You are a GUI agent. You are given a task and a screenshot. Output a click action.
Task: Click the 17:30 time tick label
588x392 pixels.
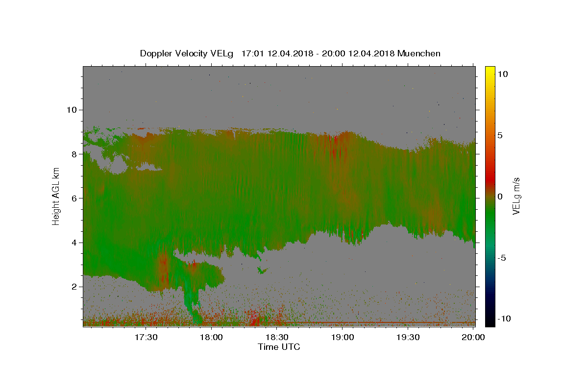(x=146, y=337)
